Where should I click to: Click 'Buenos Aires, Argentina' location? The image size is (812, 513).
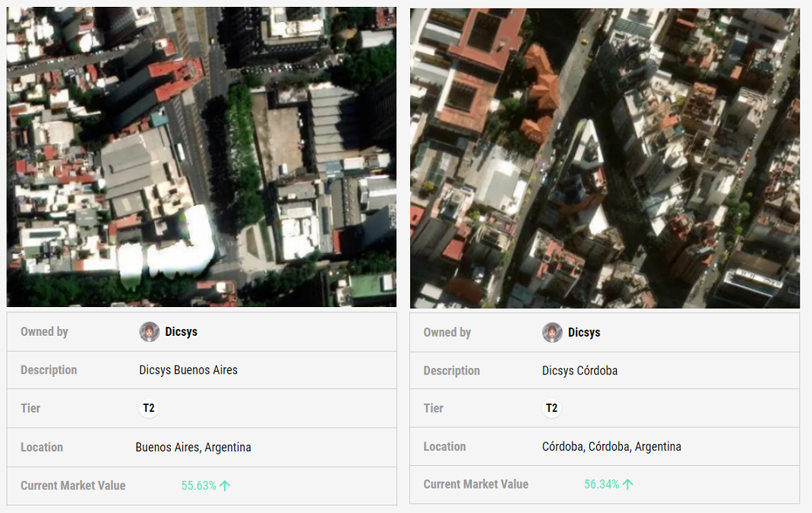point(193,447)
